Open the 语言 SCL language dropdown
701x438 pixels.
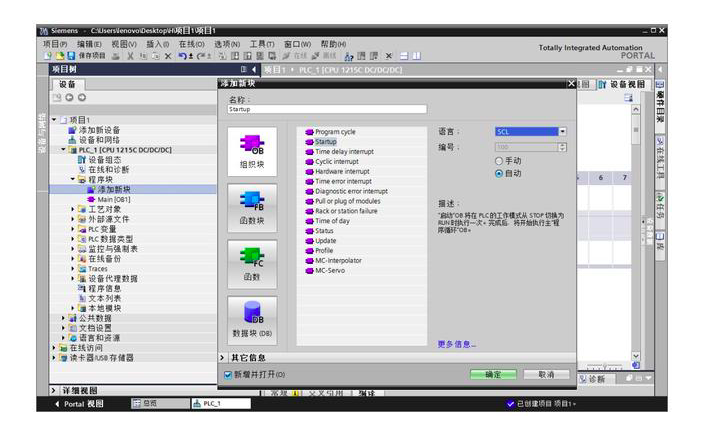click(562, 131)
